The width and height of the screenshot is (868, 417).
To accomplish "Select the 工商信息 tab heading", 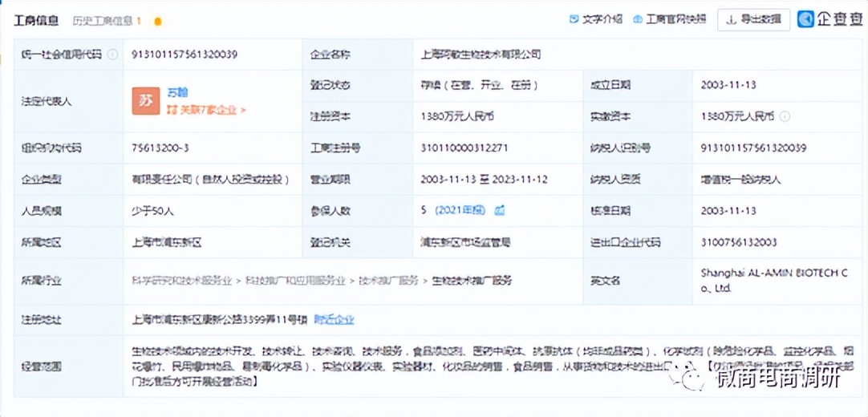I will pyautogui.click(x=37, y=21).
